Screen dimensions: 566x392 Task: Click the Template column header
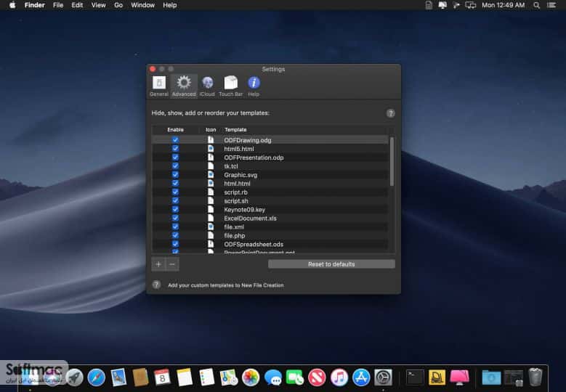[235, 129]
